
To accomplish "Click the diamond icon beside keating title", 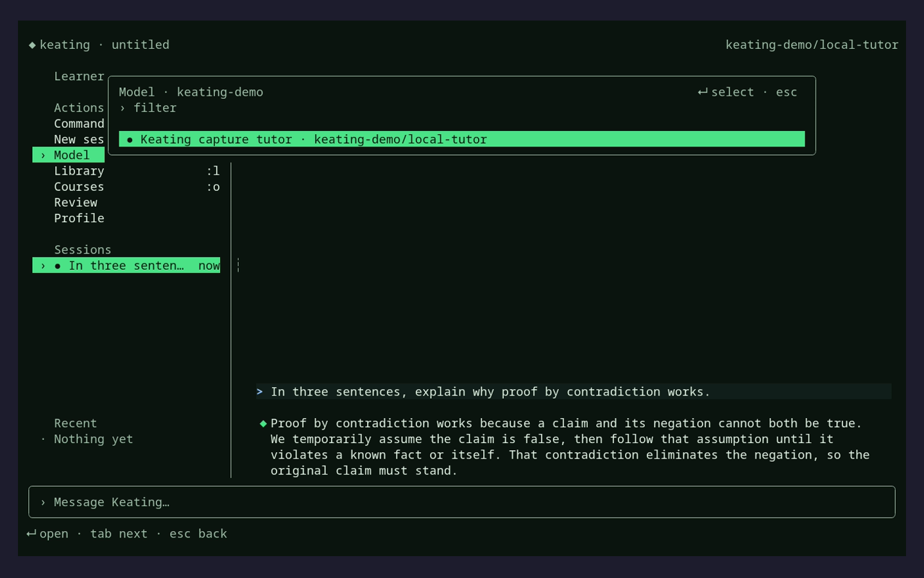I will (x=32, y=45).
